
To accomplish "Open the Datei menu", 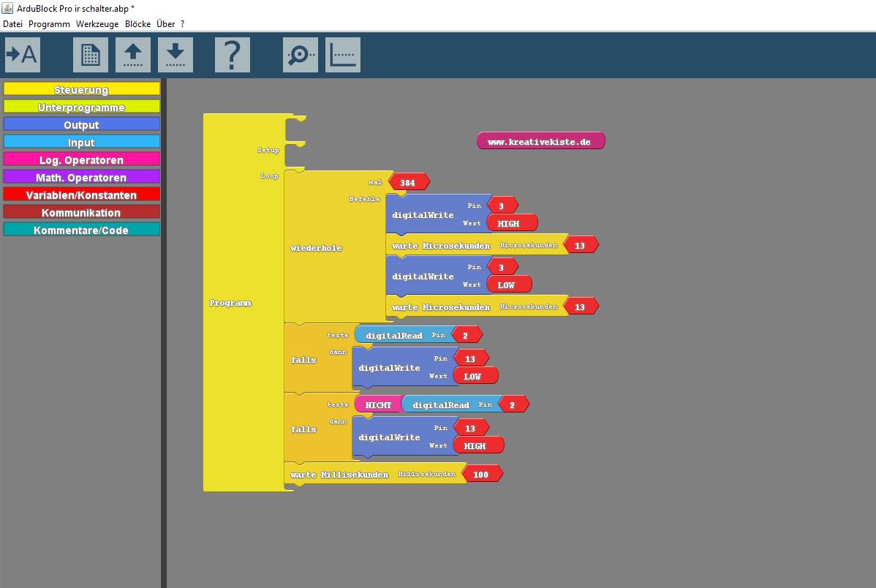I will pos(13,24).
